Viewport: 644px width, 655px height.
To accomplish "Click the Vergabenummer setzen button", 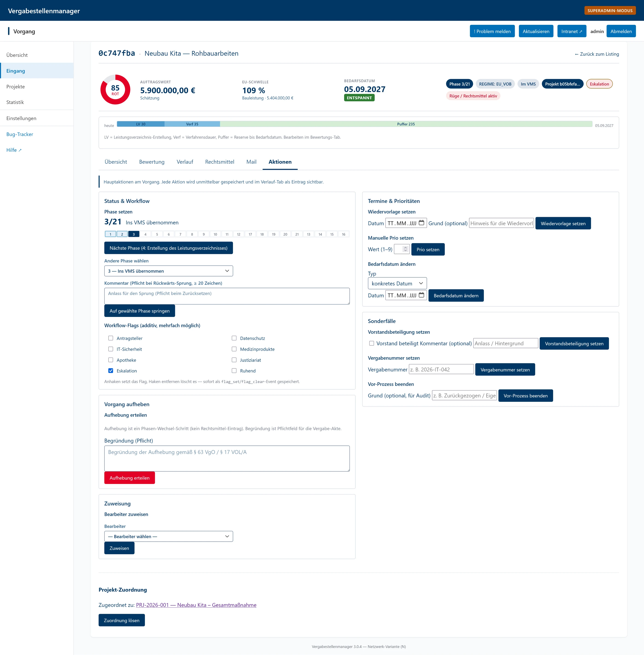I will [x=505, y=370].
